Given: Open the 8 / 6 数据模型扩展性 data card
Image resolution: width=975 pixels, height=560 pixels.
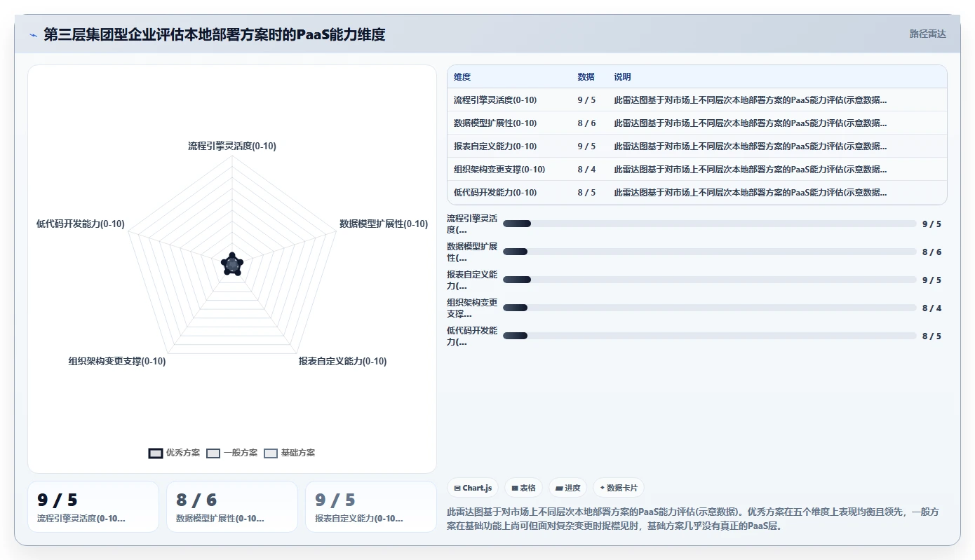Looking at the screenshot, I should click(232, 507).
